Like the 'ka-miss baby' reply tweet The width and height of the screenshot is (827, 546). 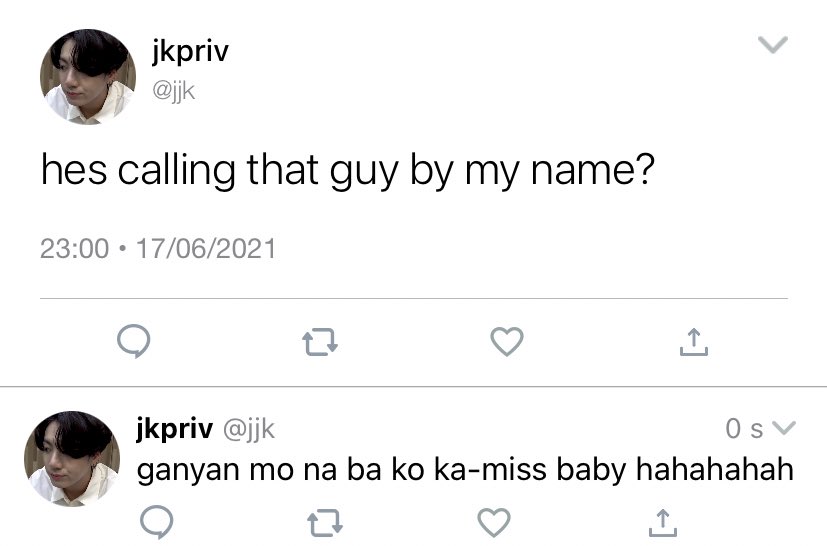pyautogui.click(x=494, y=522)
